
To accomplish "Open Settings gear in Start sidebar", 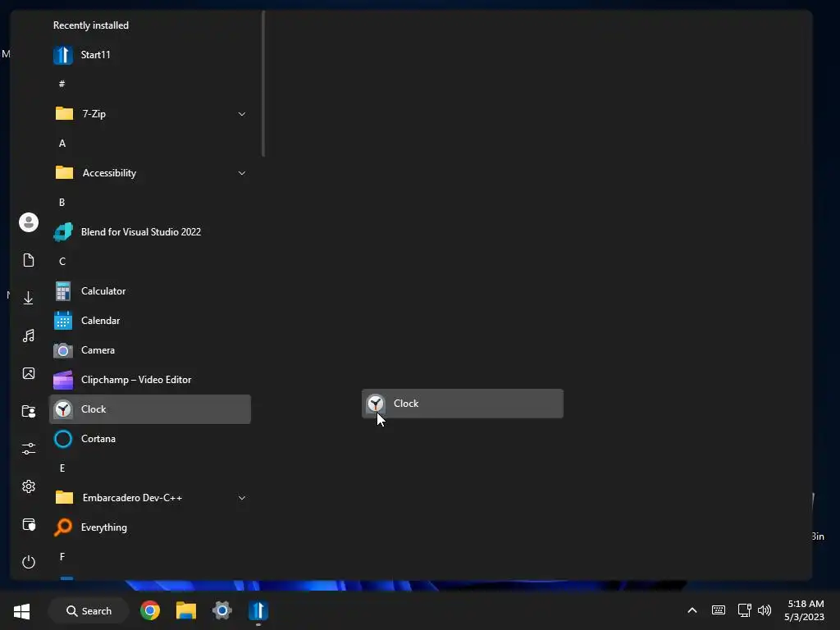I will [x=29, y=486].
